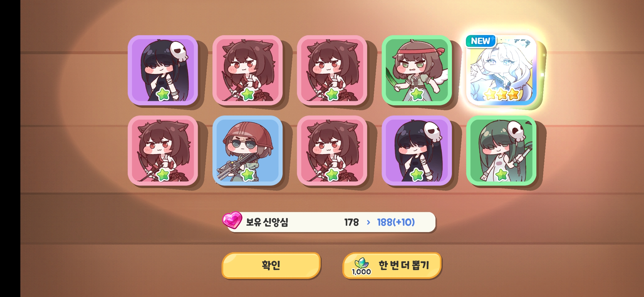
Task: Tap the pink heart gem icon
Action: 232,220
